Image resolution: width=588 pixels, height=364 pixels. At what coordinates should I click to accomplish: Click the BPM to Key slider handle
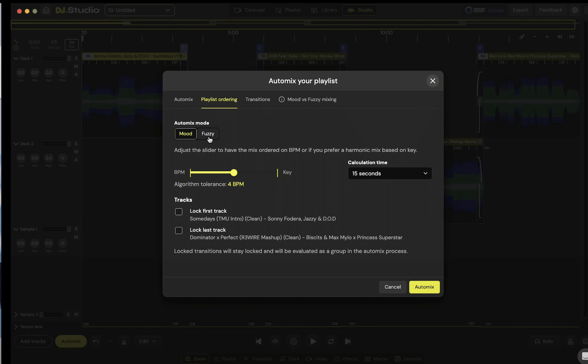tap(234, 173)
